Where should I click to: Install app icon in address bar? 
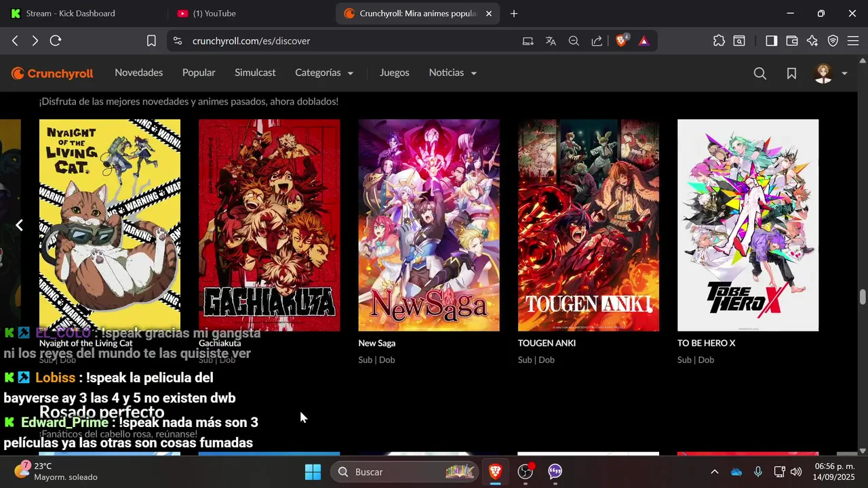click(x=528, y=41)
